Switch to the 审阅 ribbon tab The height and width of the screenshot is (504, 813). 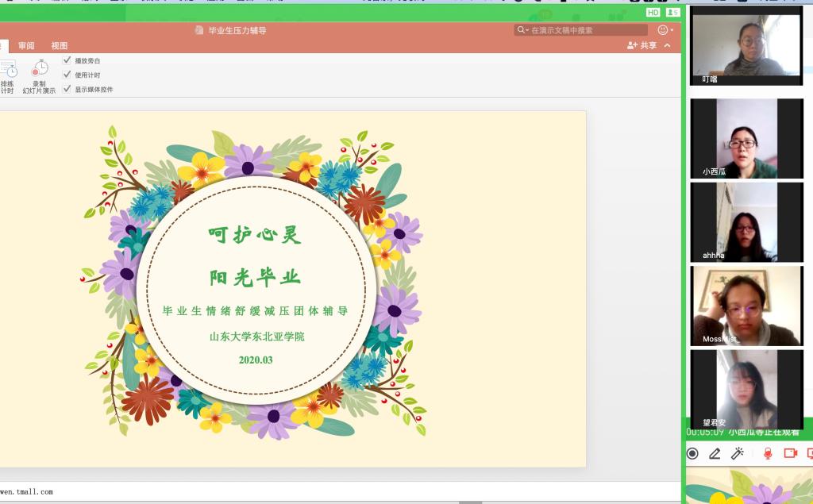pyautogui.click(x=27, y=46)
